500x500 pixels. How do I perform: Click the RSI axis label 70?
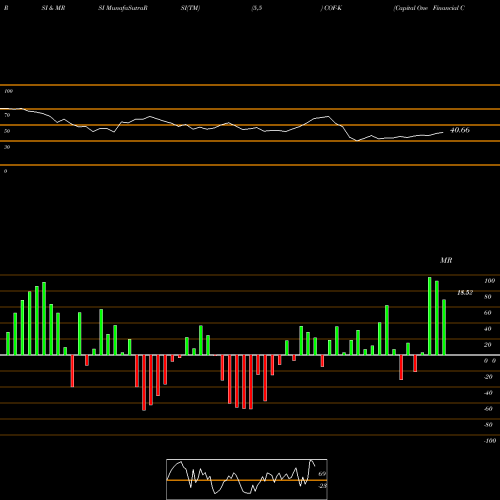click(7, 115)
